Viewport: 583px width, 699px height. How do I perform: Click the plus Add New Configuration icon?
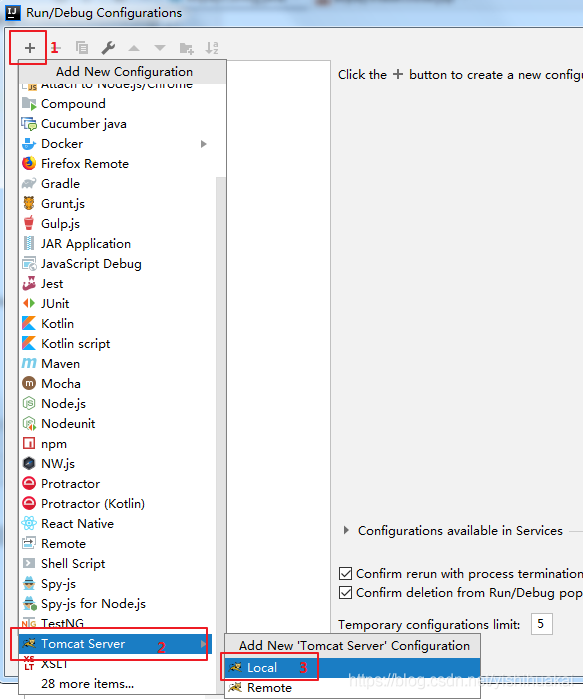tap(29, 48)
